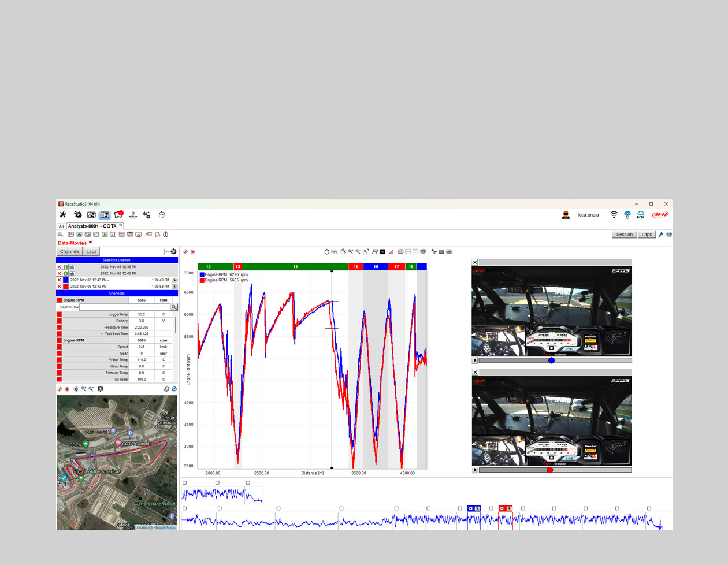Click the green histogram icon in analysis toolbar
Screen dimensions: 728x565
pyautogui.click(x=105, y=235)
